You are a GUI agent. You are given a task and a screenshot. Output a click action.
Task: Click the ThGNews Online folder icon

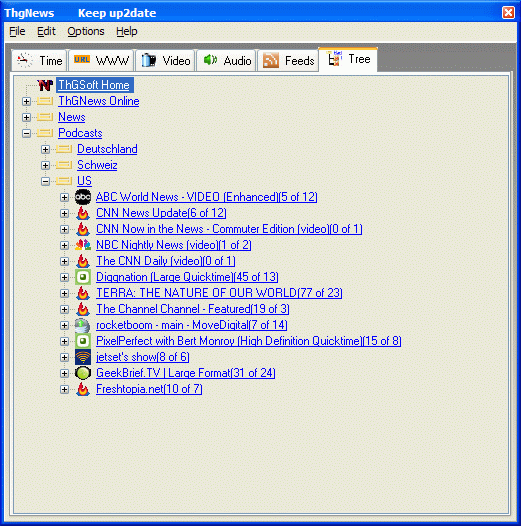pos(45,101)
